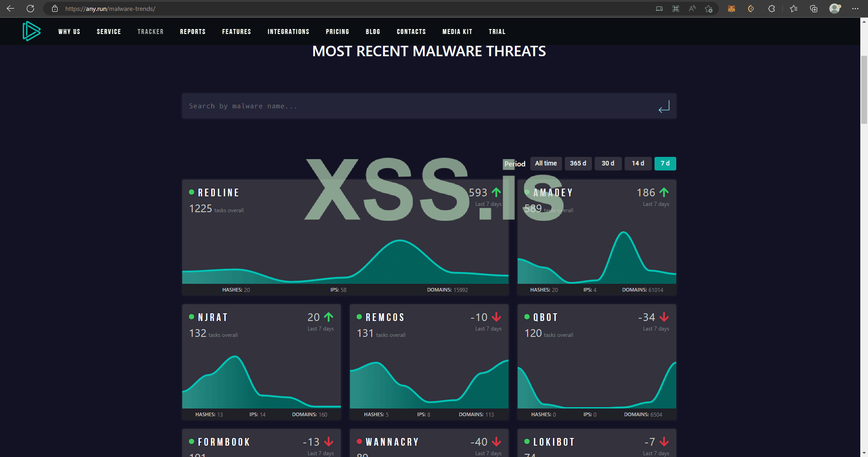
Task: Click Redline's 'IPS: 58' stat
Action: pos(338,290)
